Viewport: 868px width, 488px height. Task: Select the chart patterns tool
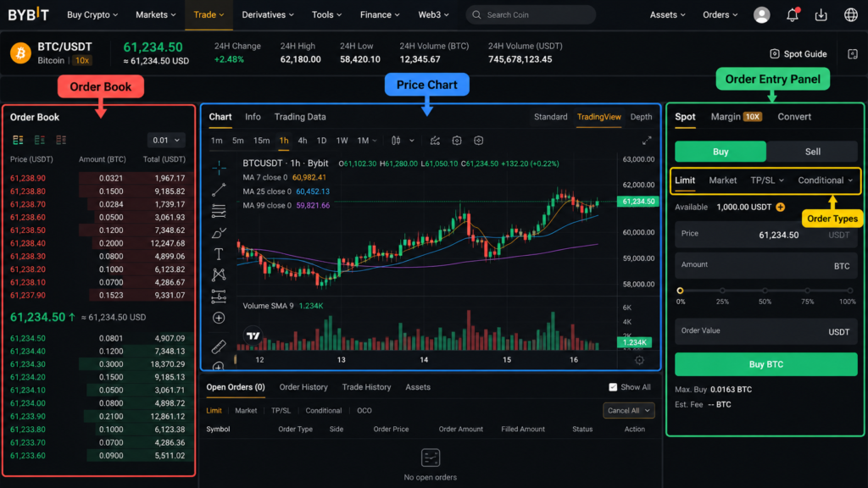click(x=219, y=274)
